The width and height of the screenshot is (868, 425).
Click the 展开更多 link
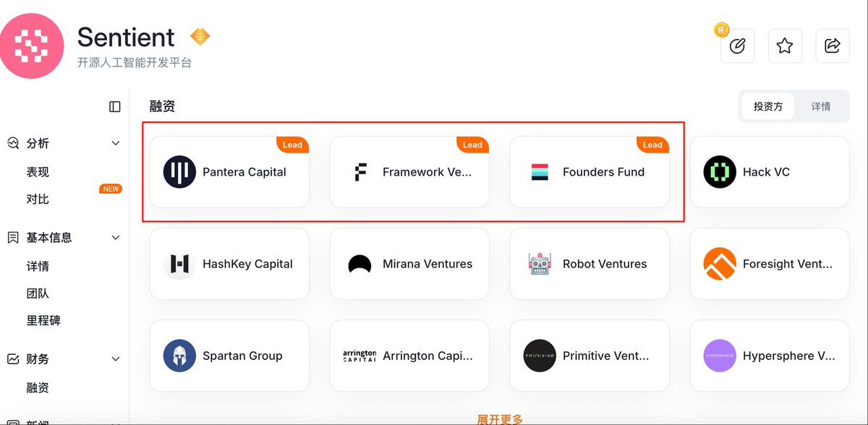click(500, 418)
